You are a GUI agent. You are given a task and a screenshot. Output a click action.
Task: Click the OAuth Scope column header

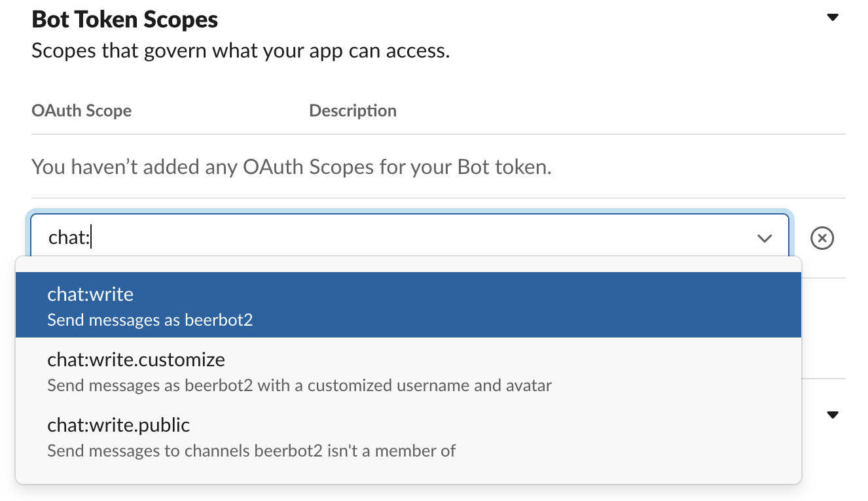pos(81,111)
